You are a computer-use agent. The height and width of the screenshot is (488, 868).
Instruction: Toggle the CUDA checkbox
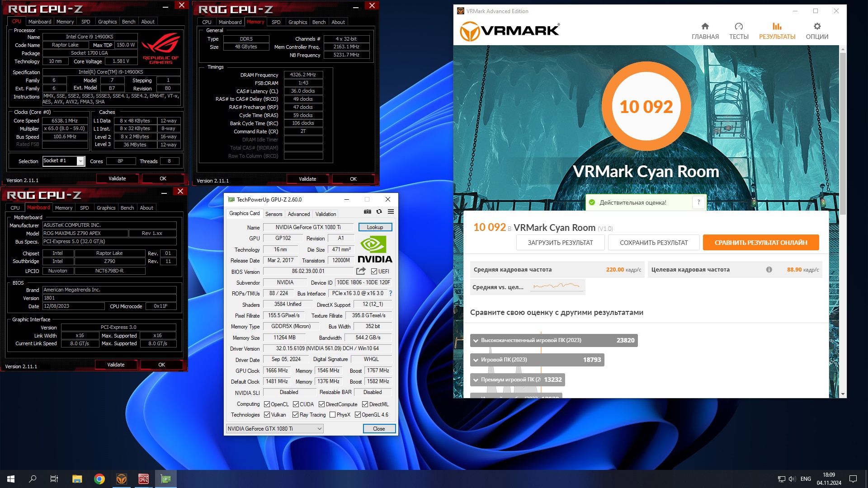point(296,404)
